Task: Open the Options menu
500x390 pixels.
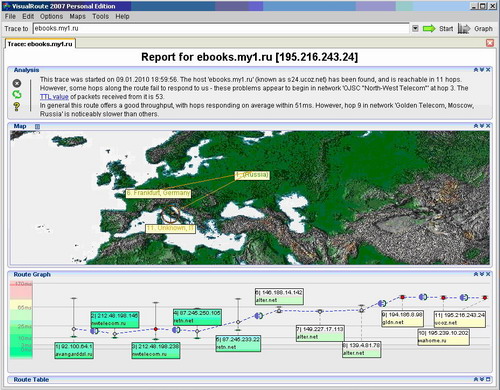Action: click(x=51, y=16)
